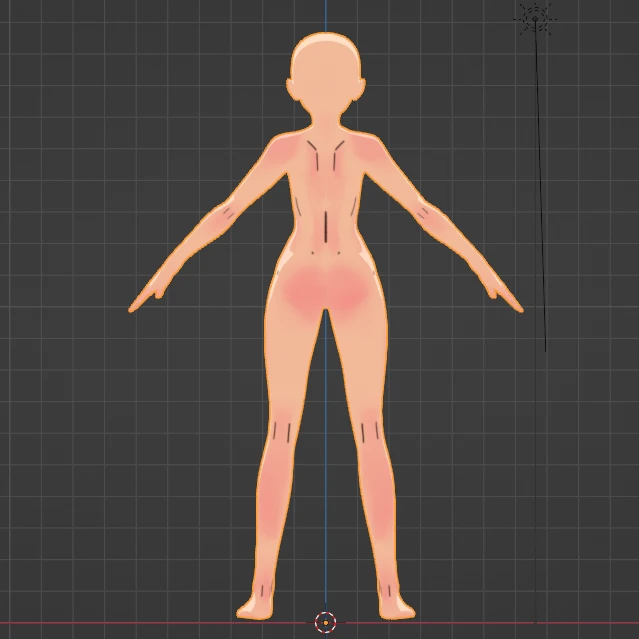Select the point light object in viewport
639x639 pixels.
pyautogui.click(x=535, y=19)
